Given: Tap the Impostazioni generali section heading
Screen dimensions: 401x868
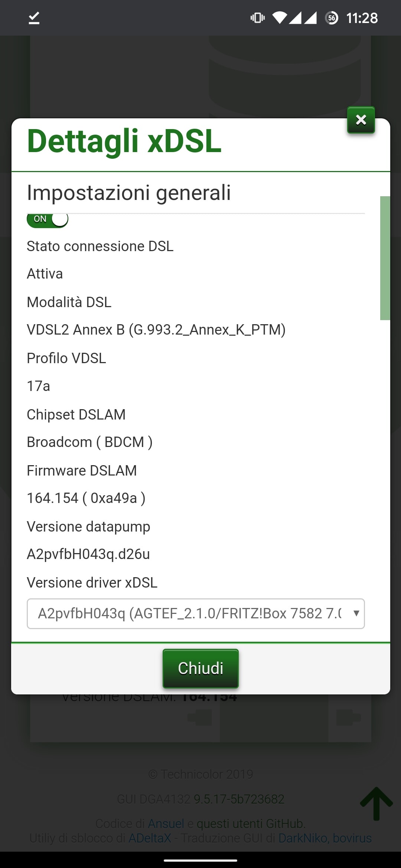Looking at the screenshot, I should pos(129,193).
